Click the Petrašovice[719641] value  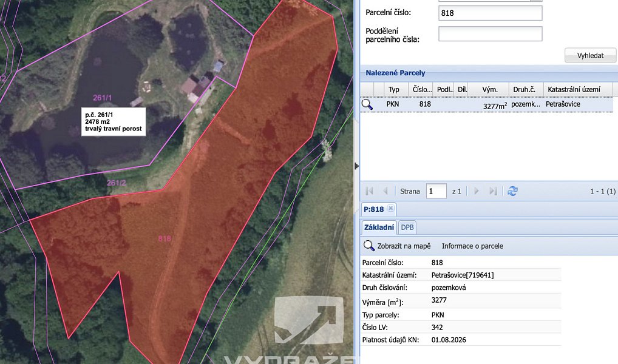(x=463, y=275)
